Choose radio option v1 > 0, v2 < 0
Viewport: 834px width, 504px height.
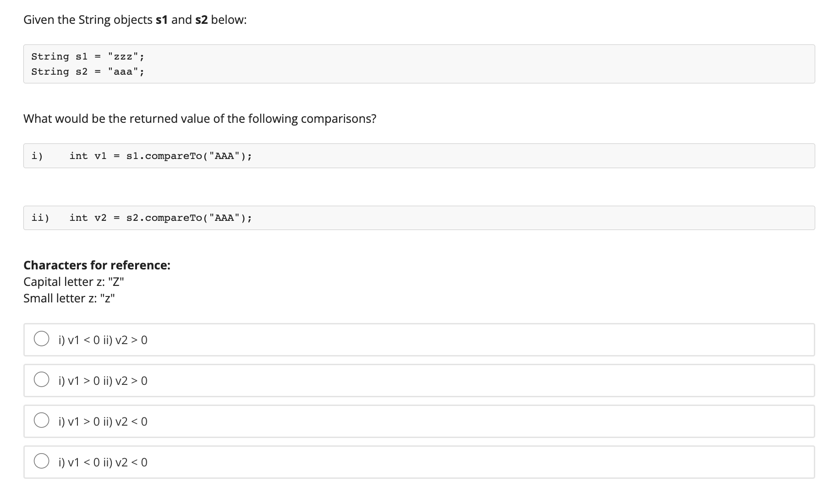coord(42,421)
